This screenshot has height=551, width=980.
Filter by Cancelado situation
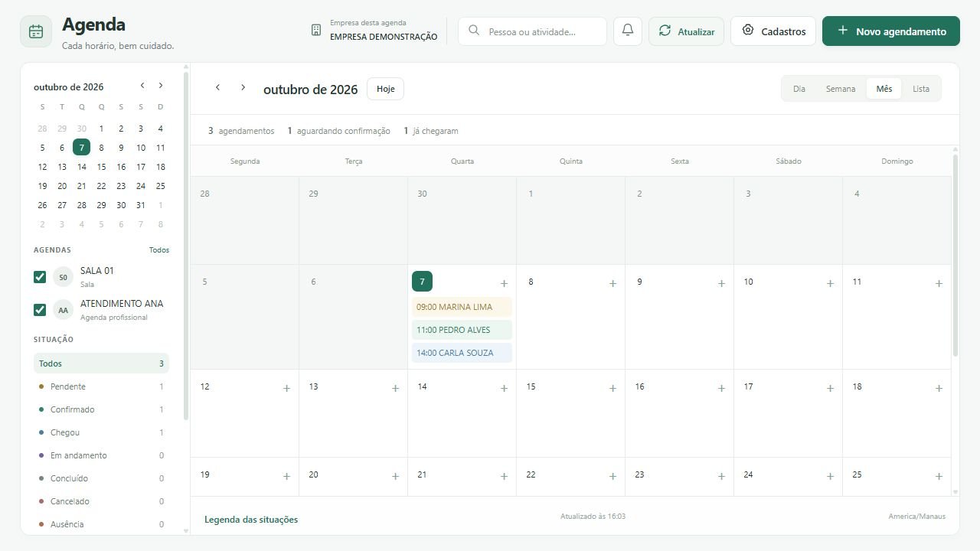click(101, 501)
